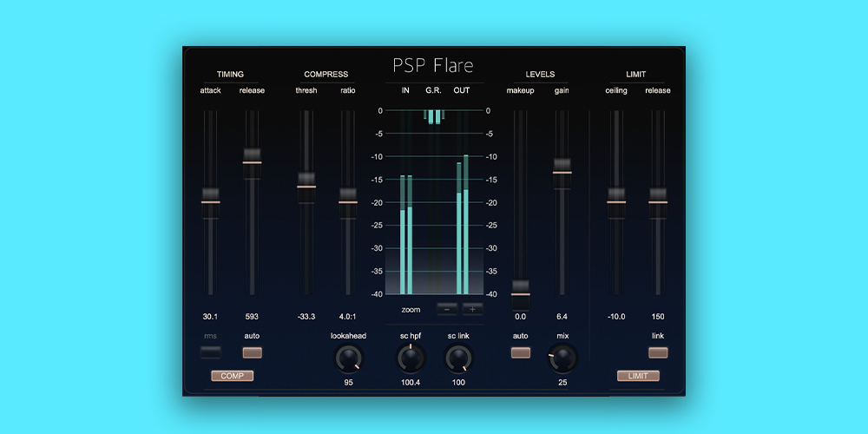Click the sc link knob
868x434 pixels.
(x=457, y=357)
